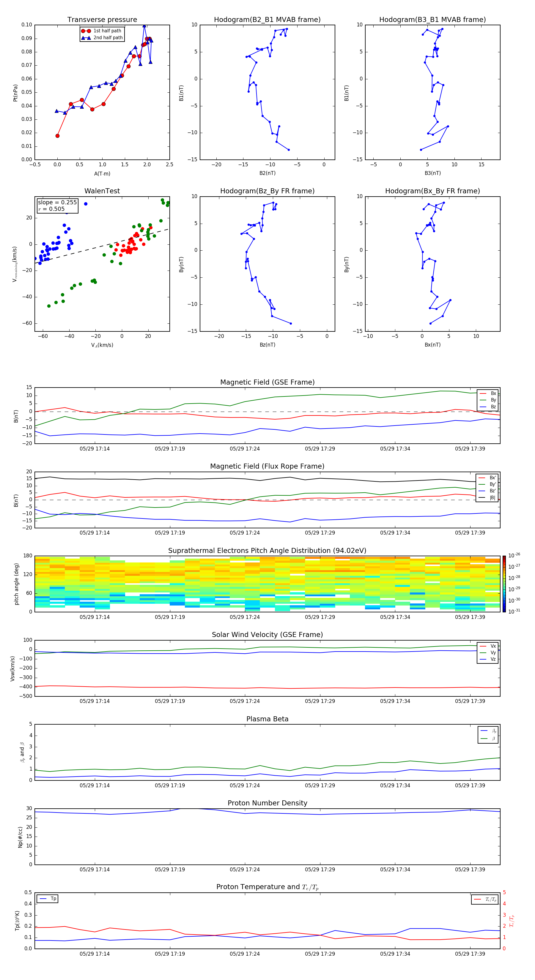Click the 'Hodogram(Bx_By FR frame)' title
This screenshot has width=535, height=980.
click(432, 191)
